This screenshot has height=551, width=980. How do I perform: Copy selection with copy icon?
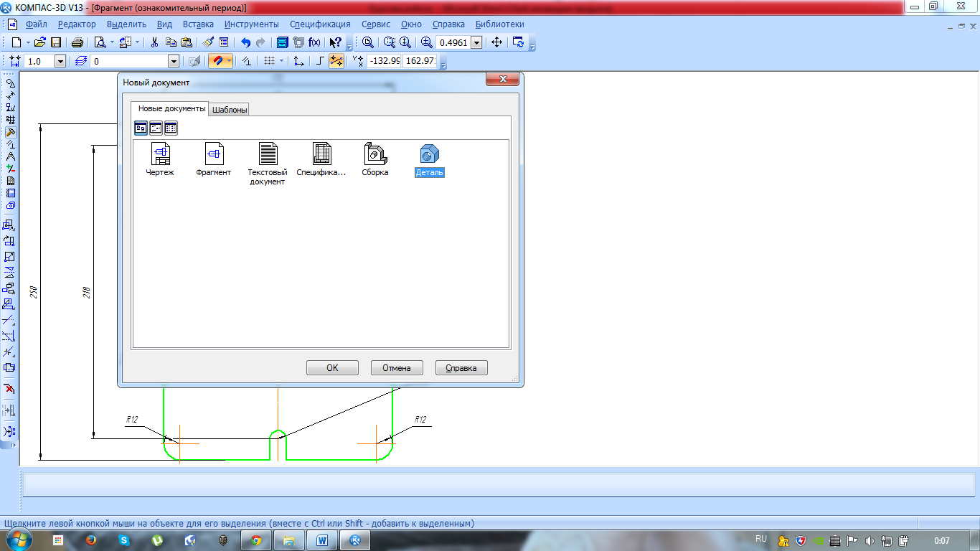pos(171,42)
